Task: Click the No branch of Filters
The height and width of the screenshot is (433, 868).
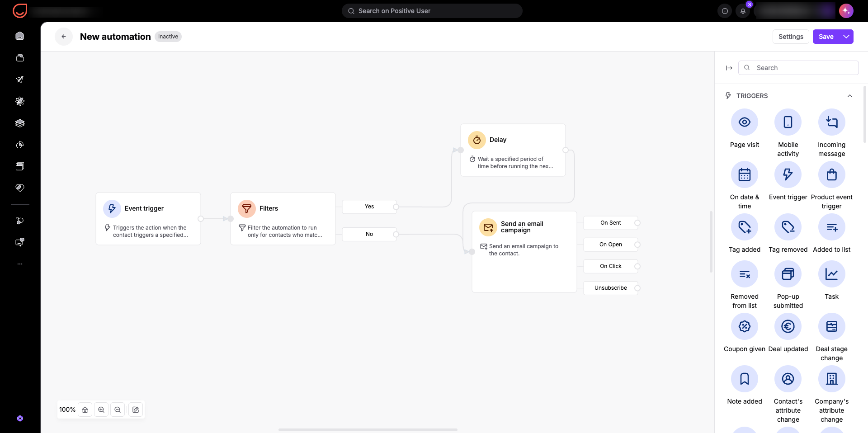Action: (369, 234)
